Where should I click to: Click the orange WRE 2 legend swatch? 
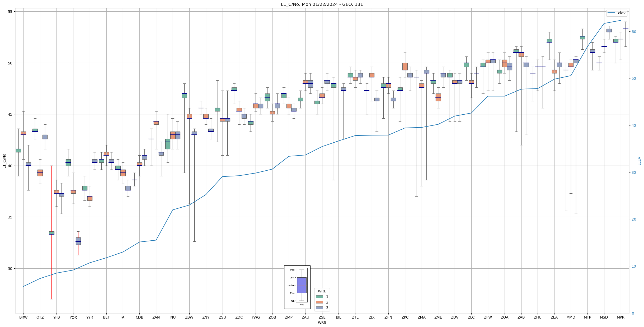tap(319, 302)
